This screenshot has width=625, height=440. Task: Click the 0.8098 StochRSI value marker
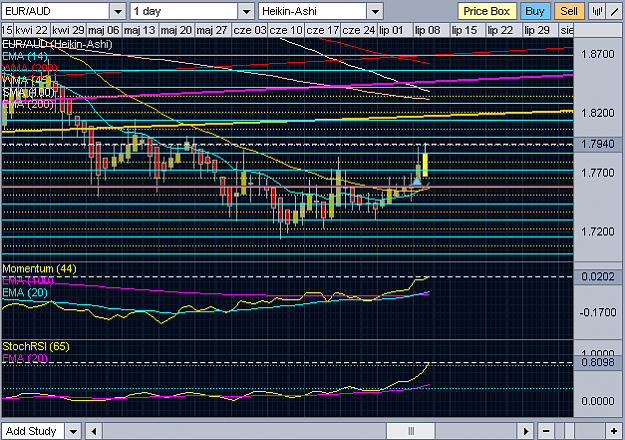click(x=597, y=362)
